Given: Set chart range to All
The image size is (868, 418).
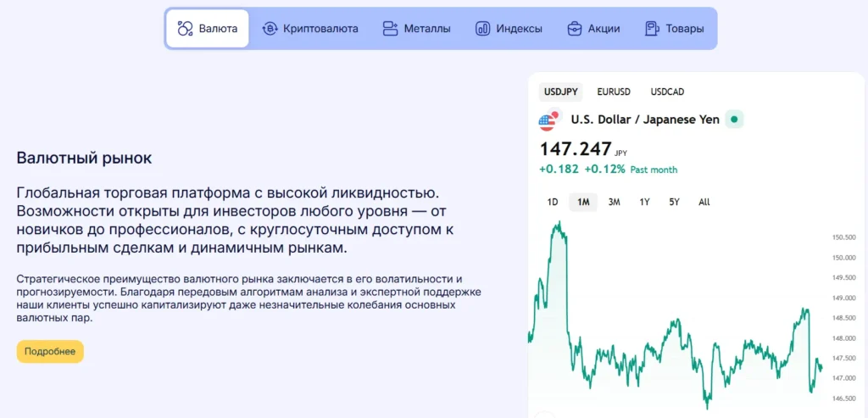Looking at the screenshot, I should point(704,202).
